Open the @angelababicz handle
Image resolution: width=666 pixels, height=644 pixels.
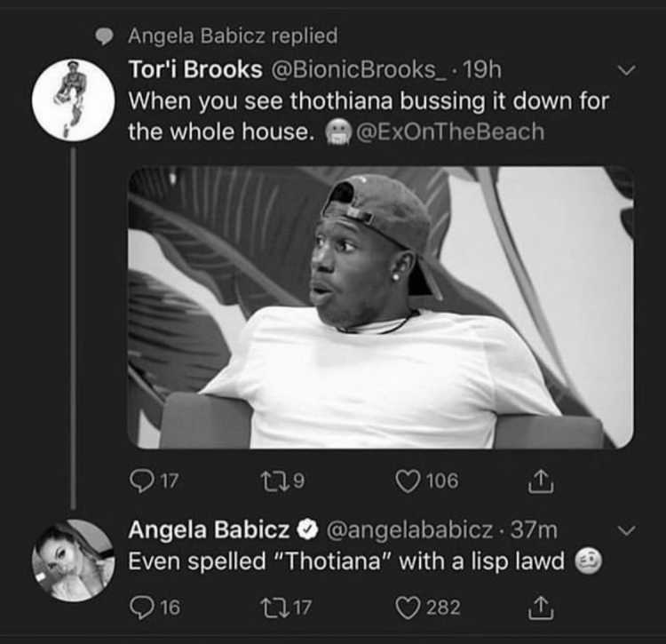(409, 530)
